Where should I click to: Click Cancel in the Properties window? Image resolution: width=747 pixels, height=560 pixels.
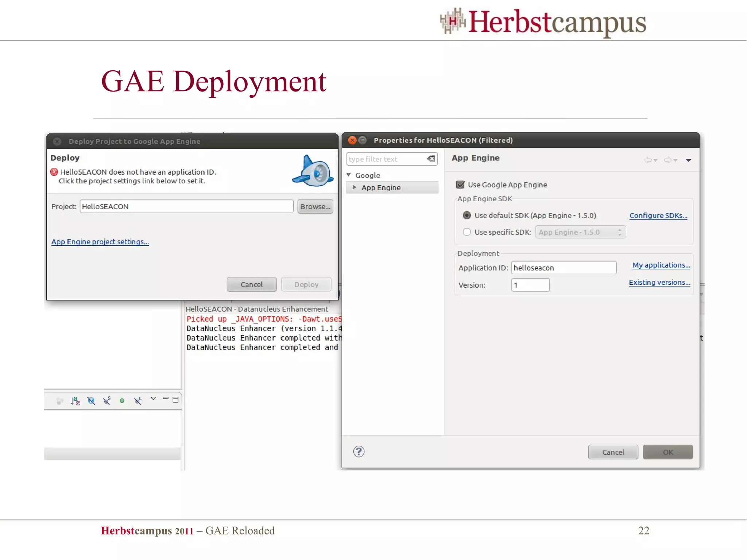point(613,452)
